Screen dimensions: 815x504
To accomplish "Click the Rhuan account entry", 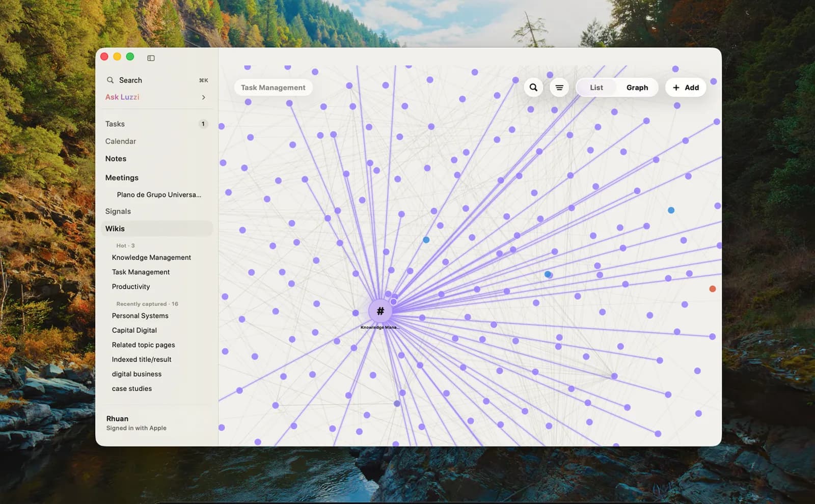I will (137, 423).
